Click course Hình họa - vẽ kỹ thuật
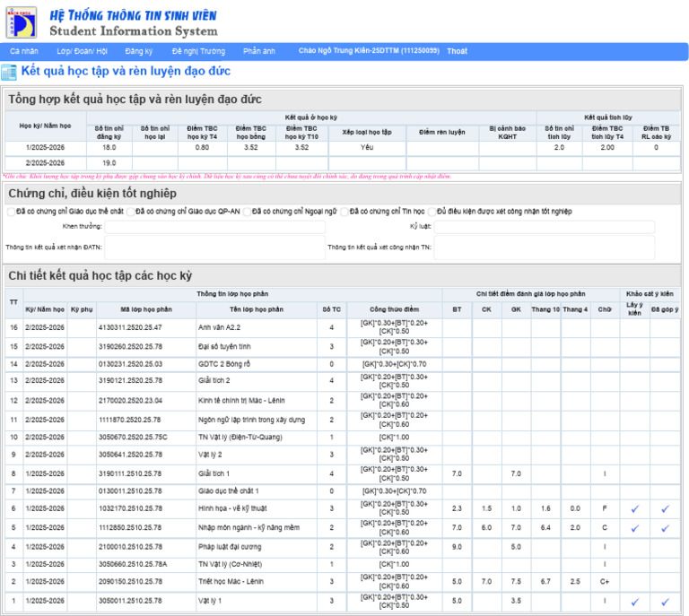This screenshot has height=616, width=689. (x=232, y=508)
